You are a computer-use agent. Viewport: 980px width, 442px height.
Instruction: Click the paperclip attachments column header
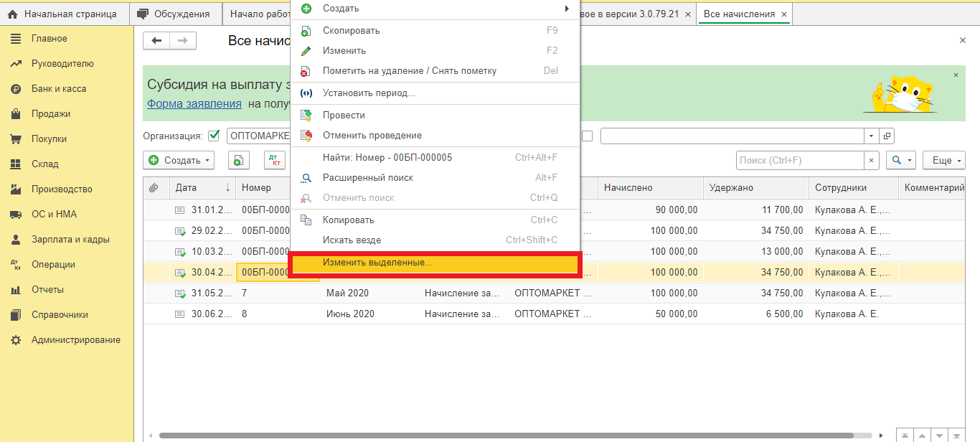pyautogui.click(x=154, y=188)
